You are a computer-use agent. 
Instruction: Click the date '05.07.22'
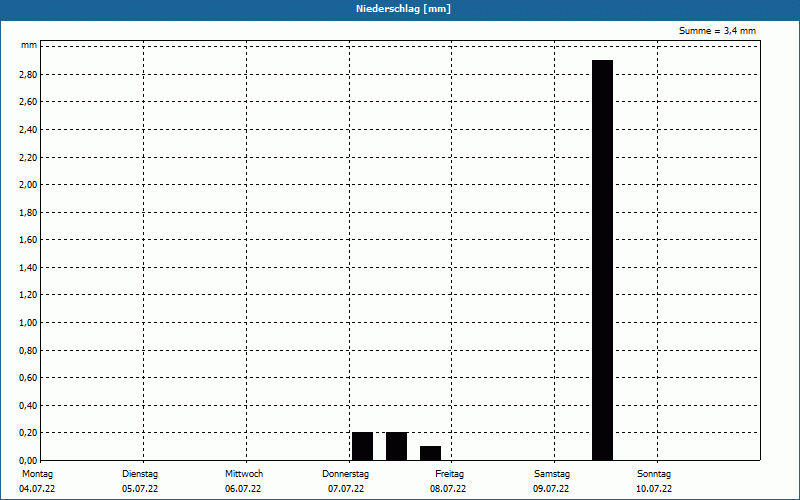pos(140,489)
